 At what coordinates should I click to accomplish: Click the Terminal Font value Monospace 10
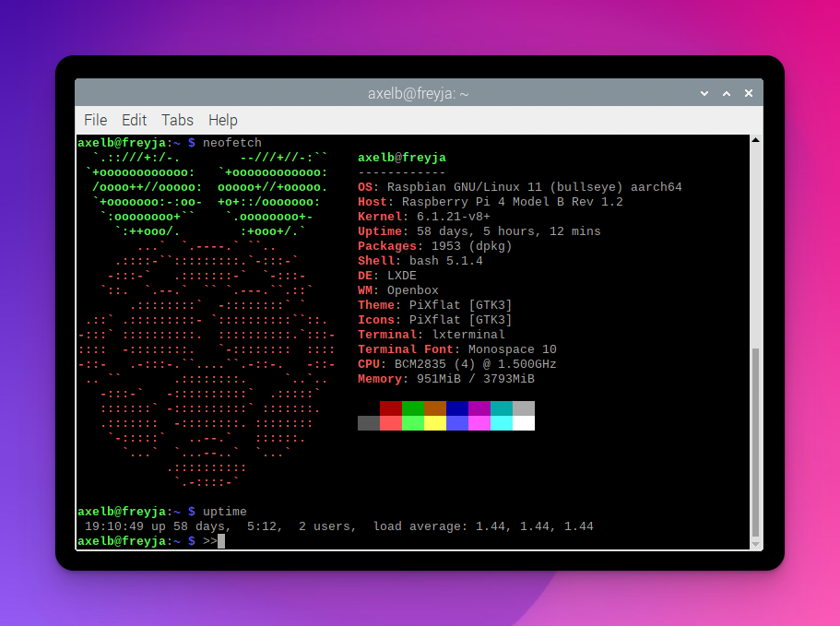pyautogui.click(x=512, y=349)
